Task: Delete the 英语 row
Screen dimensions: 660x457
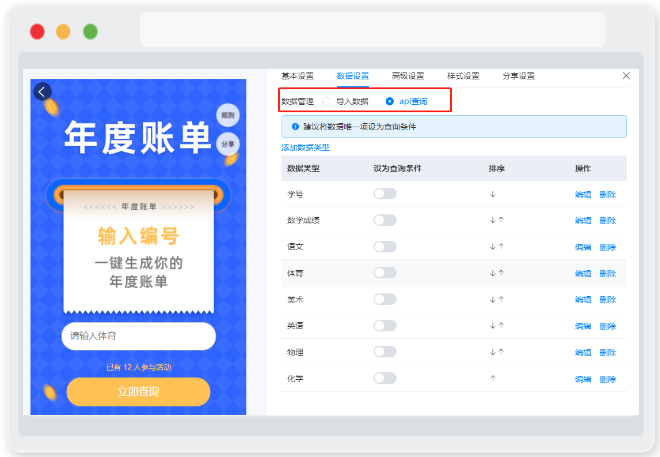Action: coord(608,326)
